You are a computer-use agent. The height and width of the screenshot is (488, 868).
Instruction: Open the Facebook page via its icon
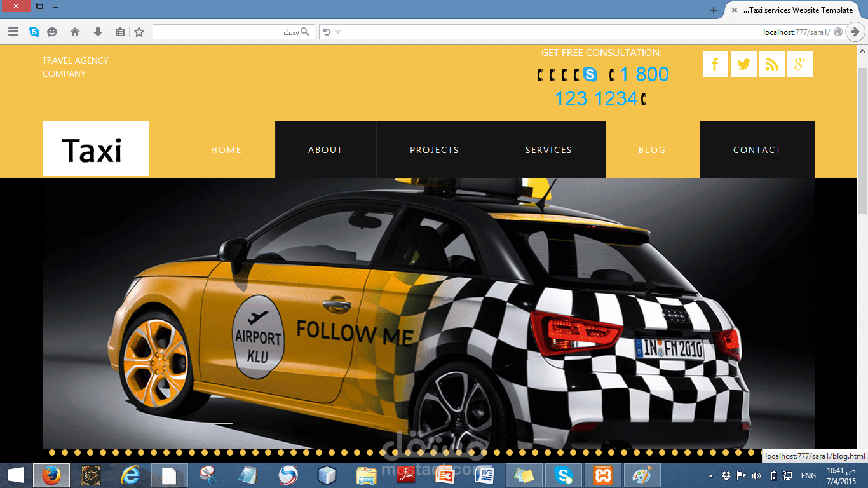pos(715,64)
